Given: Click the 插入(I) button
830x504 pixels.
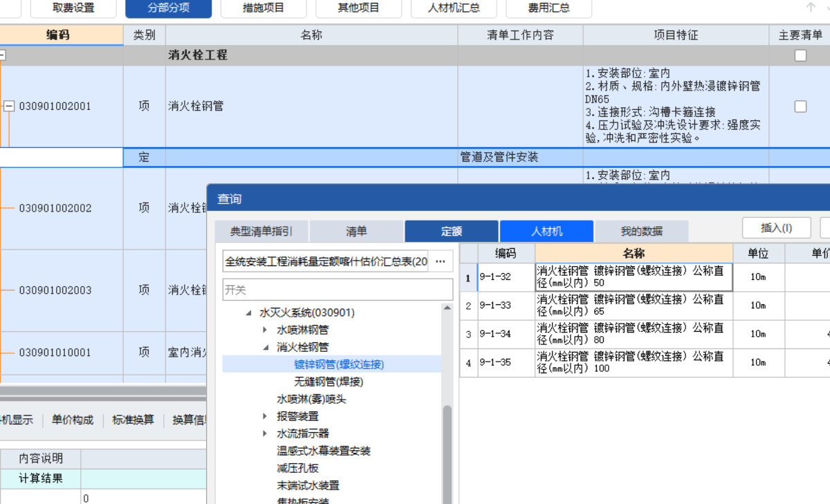Looking at the screenshot, I should [776, 227].
